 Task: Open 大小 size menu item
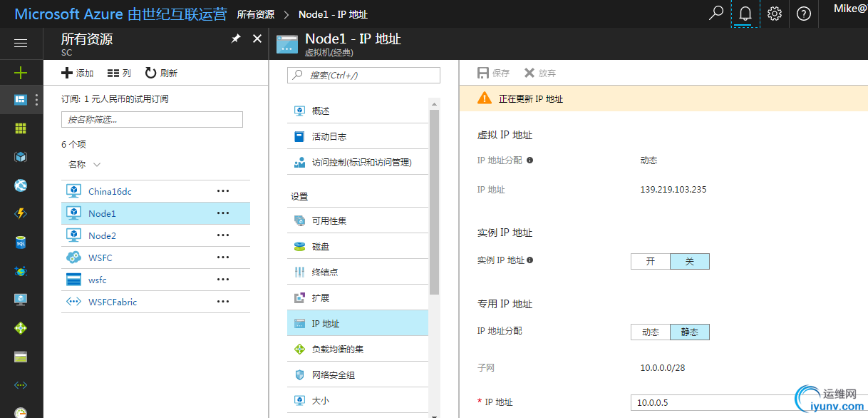[358, 400]
